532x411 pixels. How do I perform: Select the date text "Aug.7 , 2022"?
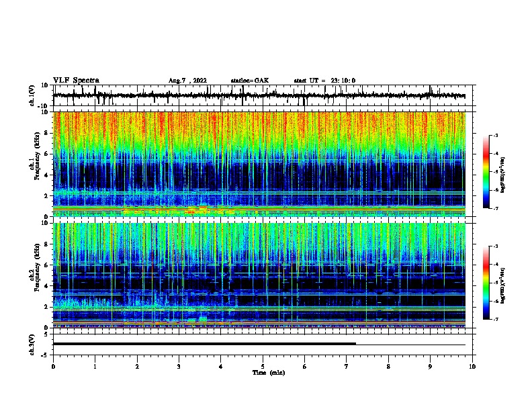click(x=187, y=81)
